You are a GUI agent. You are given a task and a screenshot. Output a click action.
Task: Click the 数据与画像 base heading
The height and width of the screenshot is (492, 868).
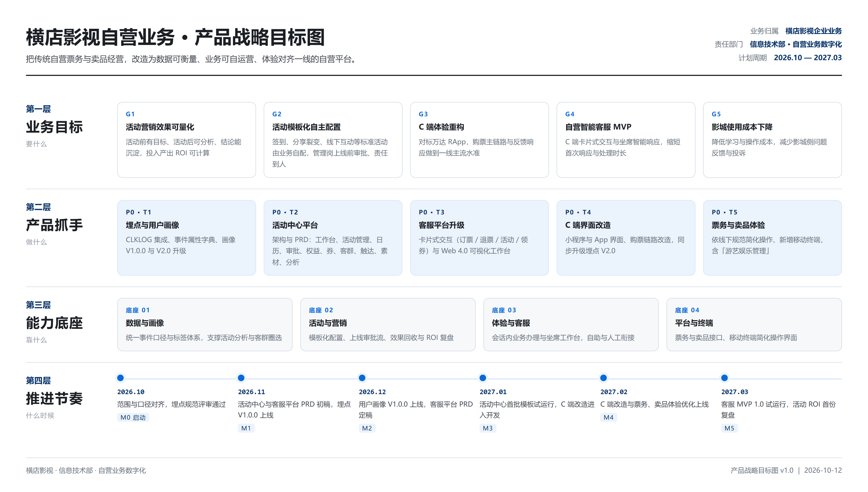tap(145, 323)
